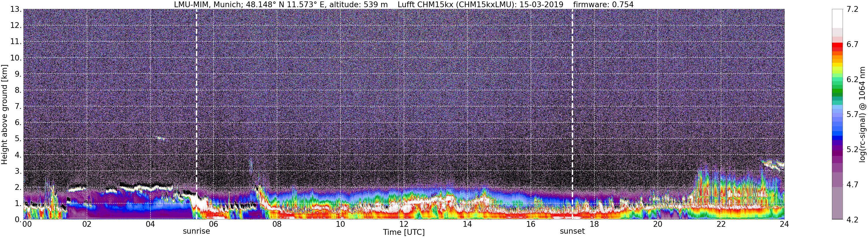The image size is (868, 238).
Task: Click the y-axis tick label '5.'
Action: (x=18, y=138)
